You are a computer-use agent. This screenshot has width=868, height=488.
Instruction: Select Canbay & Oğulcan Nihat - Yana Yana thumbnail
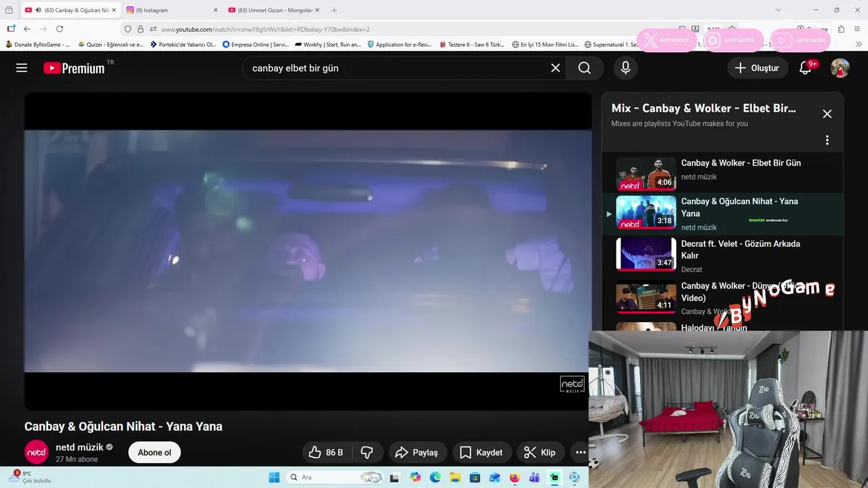(646, 212)
